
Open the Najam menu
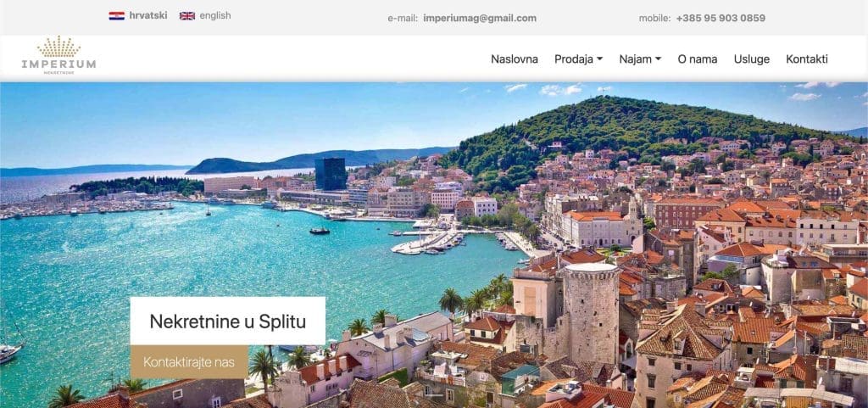pos(640,59)
